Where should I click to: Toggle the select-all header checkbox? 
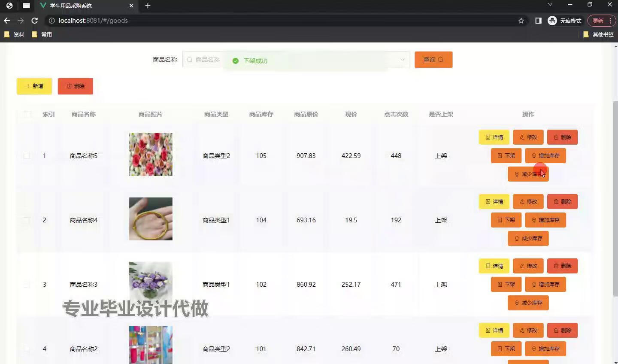[27, 114]
